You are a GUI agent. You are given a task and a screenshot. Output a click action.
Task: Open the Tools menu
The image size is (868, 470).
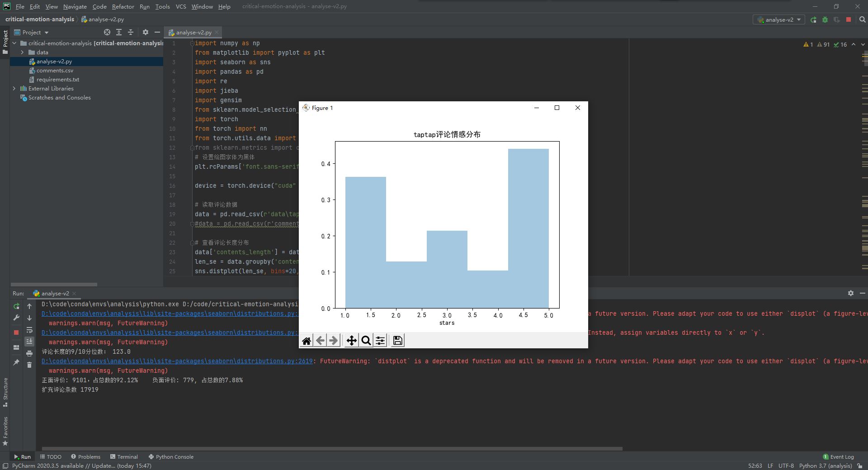[162, 6]
